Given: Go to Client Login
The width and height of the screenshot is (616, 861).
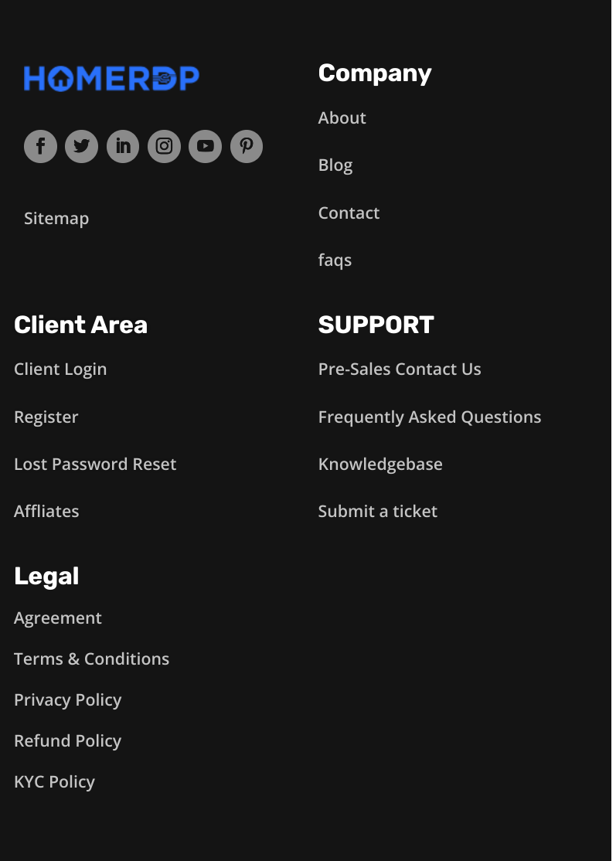Looking at the screenshot, I should (60, 369).
